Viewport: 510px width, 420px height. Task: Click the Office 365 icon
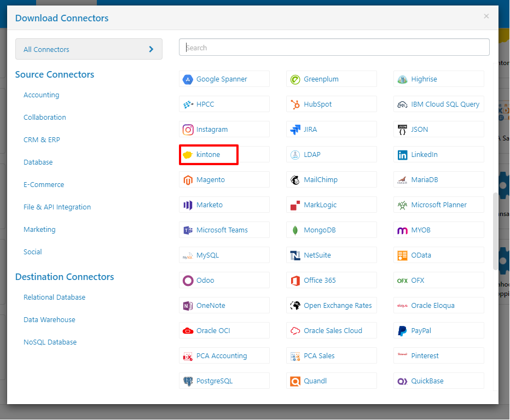click(x=295, y=281)
